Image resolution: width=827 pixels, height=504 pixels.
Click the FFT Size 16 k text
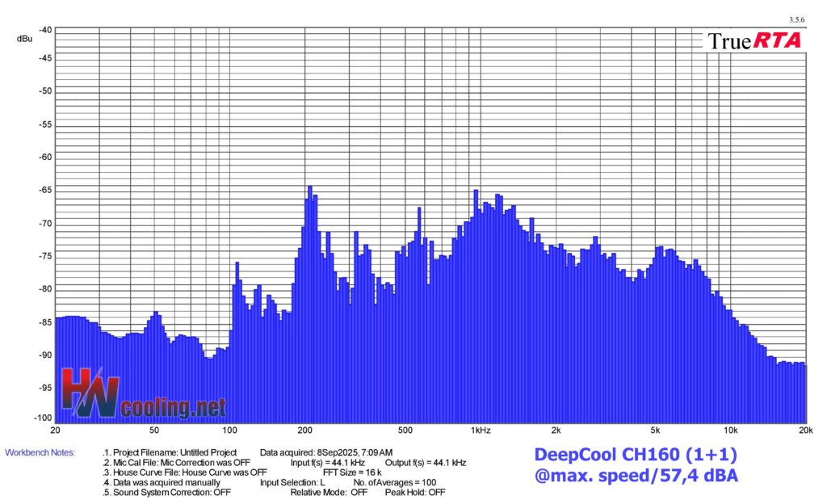point(352,472)
